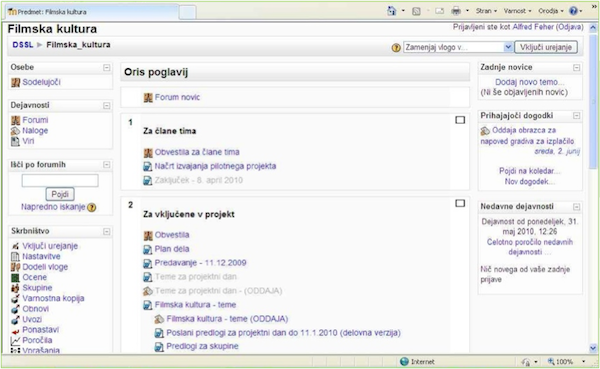The width and height of the screenshot is (600, 369).
Task: Open the hidden Zaključek - 8. april 2010 link
Action: point(199,180)
